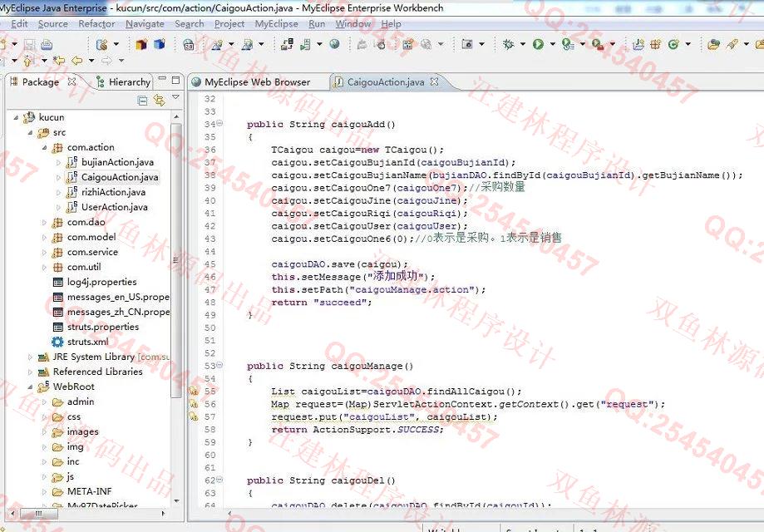Collapse the caigouAdd method fold at line 34
Image resolution: width=764 pixels, height=532 pixels.
pos(219,124)
